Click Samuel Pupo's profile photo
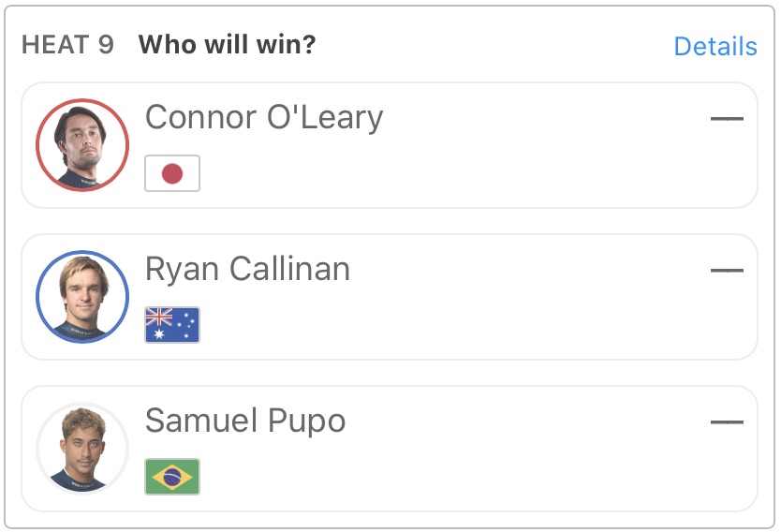781x532 pixels. (81, 449)
